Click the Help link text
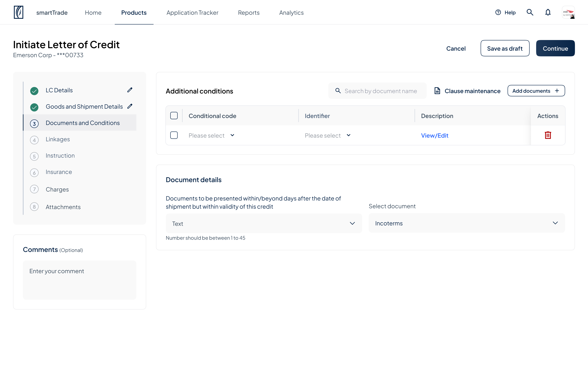Viewport: 588px width, 392px height. click(x=510, y=12)
